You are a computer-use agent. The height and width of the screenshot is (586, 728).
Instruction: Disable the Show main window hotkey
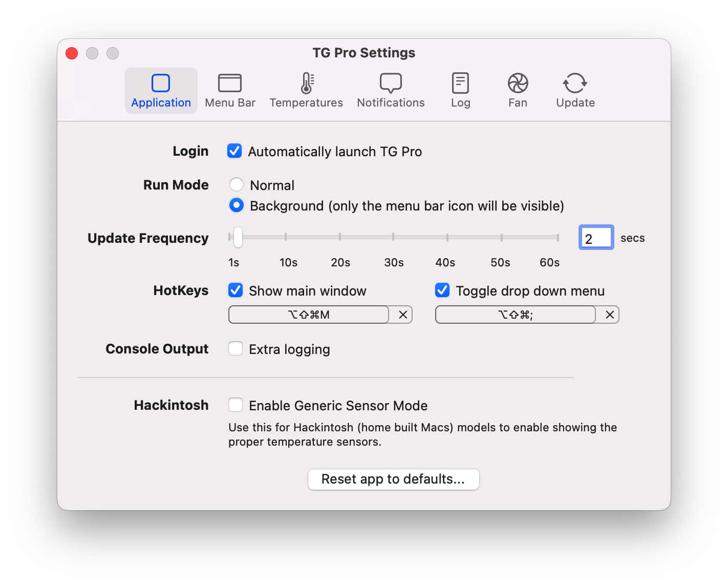coord(235,290)
